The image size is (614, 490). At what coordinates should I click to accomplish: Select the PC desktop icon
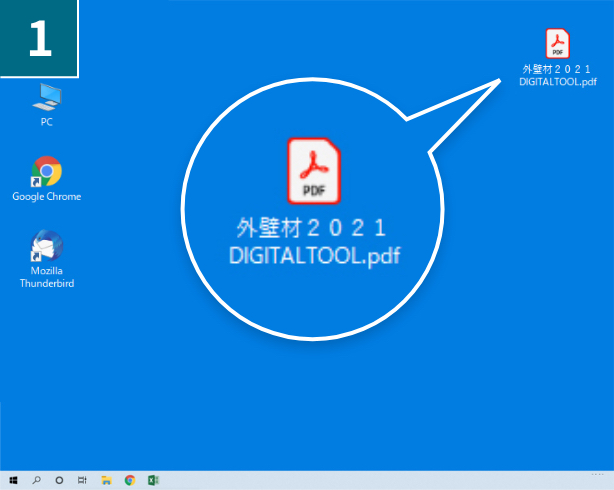click(x=46, y=98)
